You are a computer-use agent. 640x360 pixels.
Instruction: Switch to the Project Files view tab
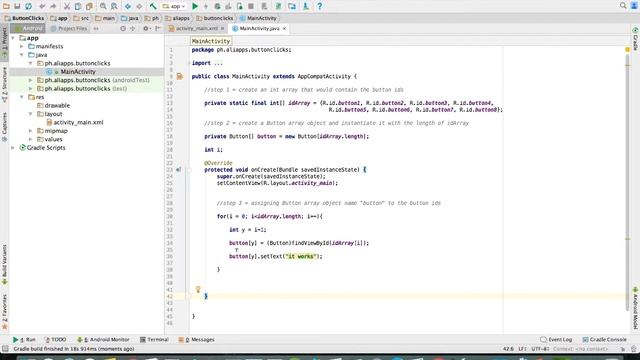[69, 29]
